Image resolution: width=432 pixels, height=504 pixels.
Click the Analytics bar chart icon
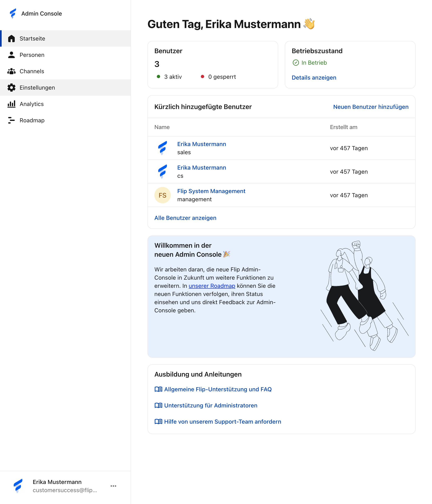click(11, 104)
